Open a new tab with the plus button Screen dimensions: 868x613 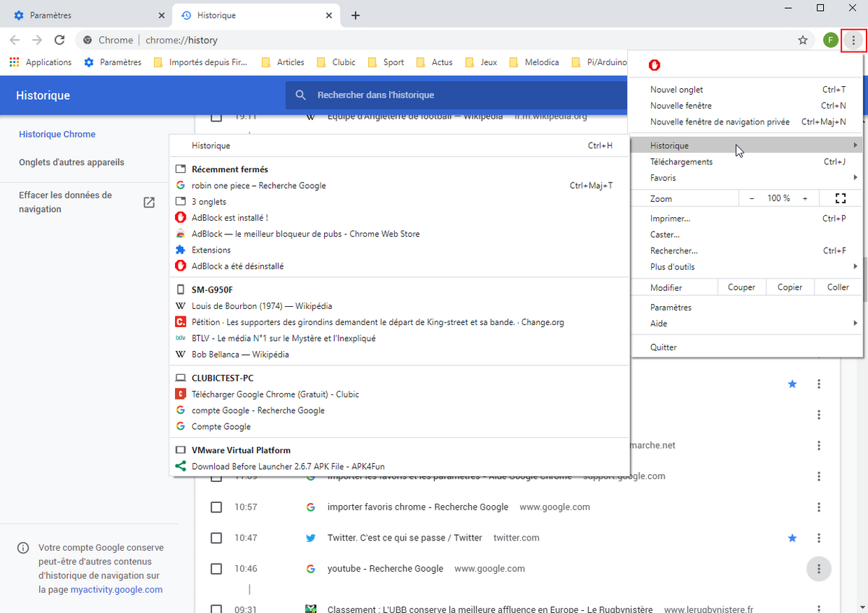click(355, 15)
